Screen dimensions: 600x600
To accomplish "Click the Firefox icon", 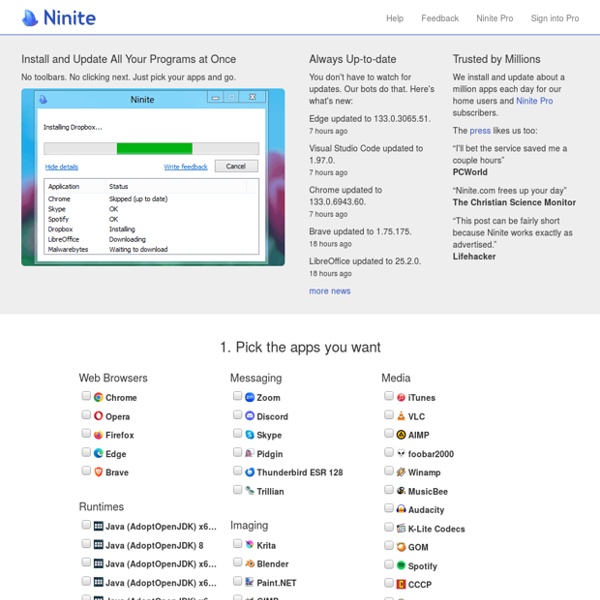I will click(x=98, y=435).
